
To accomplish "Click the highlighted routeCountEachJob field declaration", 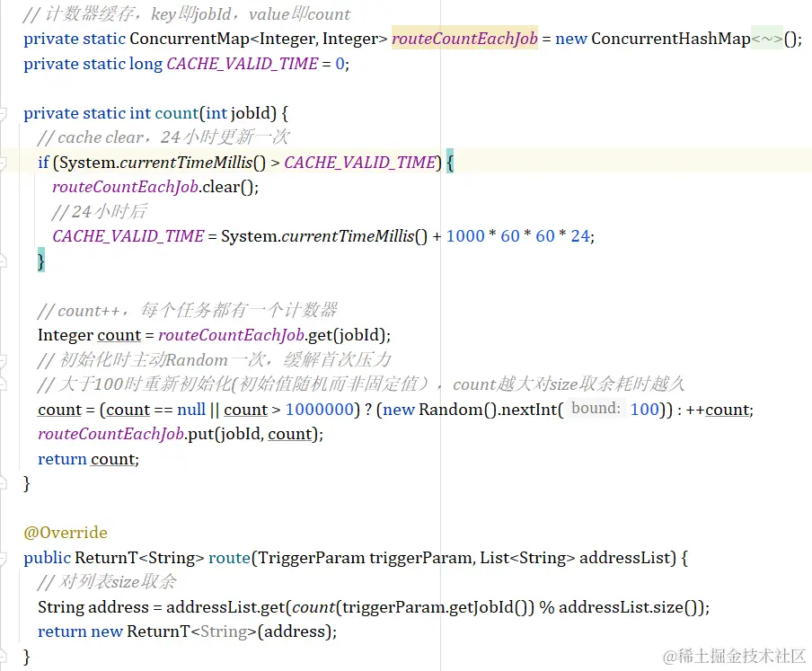I will point(464,39).
